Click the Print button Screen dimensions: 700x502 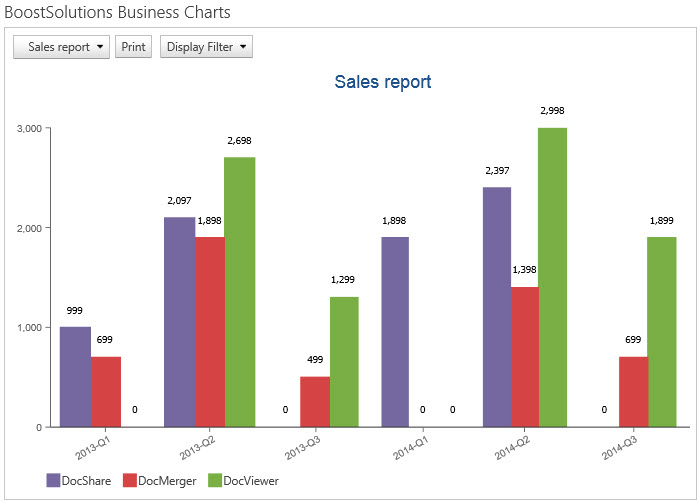pyautogui.click(x=134, y=47)
